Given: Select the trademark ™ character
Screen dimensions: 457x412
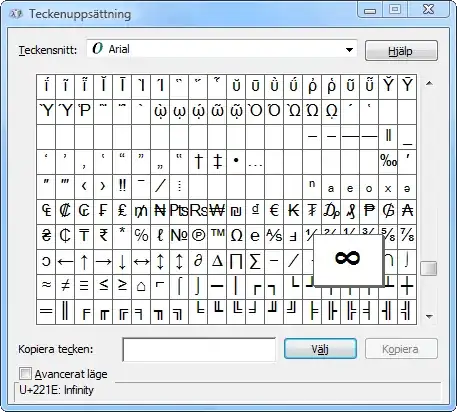Looking at the screenshot, I should pyautogui.click(x=217, y=237).
